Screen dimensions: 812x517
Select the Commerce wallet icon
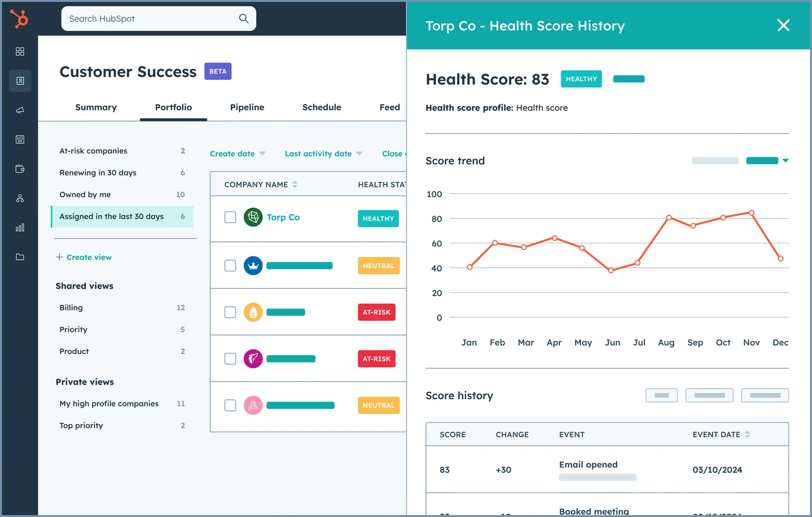coord(19,169)
